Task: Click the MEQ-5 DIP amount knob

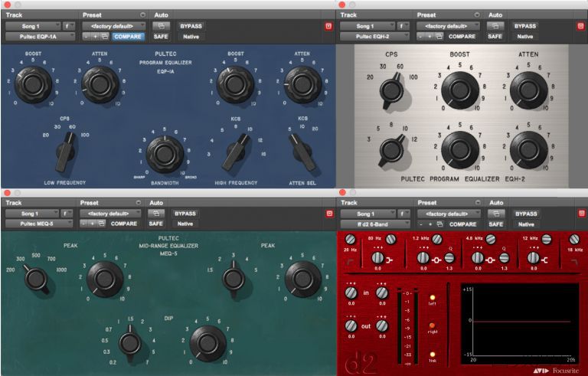Action: coord(207,344)
